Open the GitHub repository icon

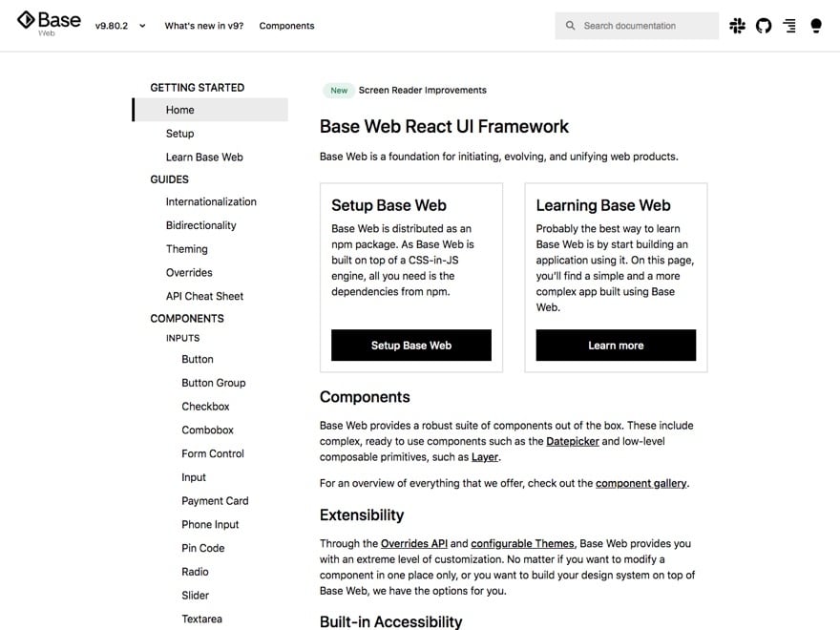pos(764,26)
